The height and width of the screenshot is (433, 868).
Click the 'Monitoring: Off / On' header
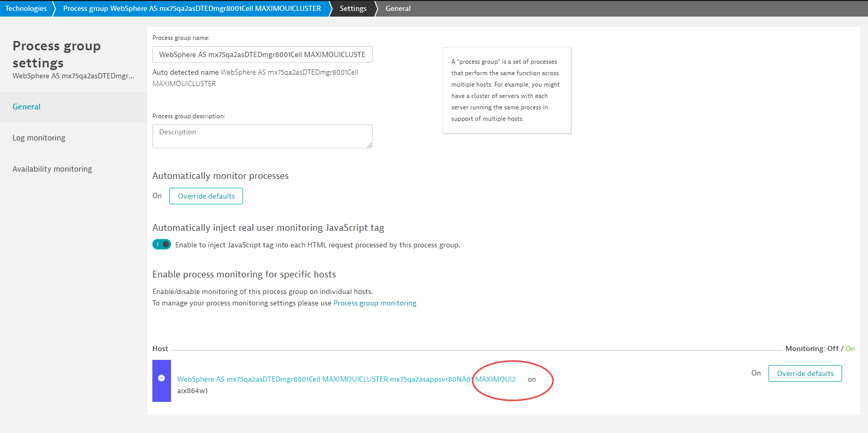pyautogui.click(x=820, y=348)
